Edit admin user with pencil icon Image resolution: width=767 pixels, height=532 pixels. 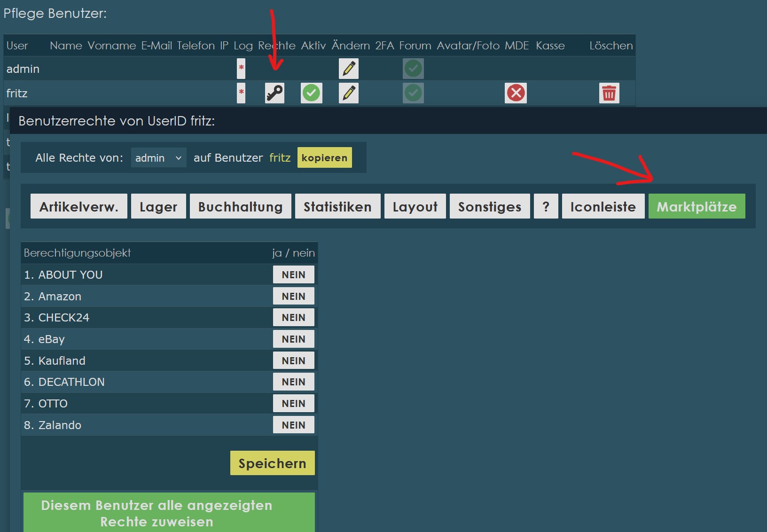click(349, 69)
